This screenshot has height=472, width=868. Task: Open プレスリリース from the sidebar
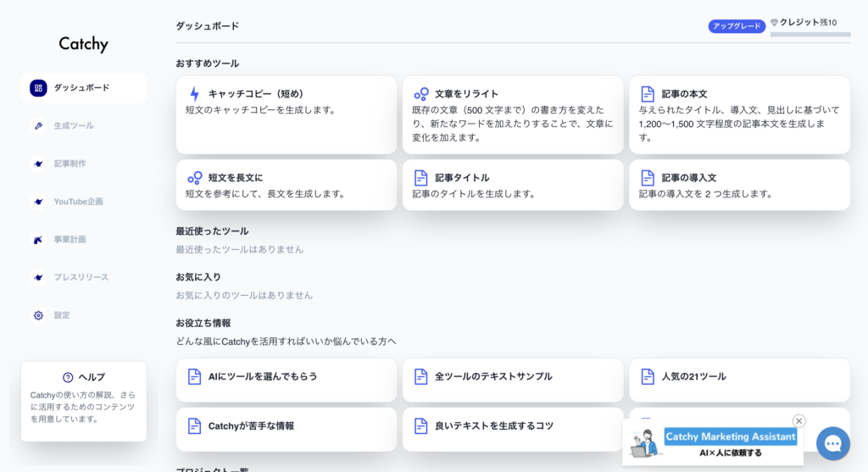[84, 277]
